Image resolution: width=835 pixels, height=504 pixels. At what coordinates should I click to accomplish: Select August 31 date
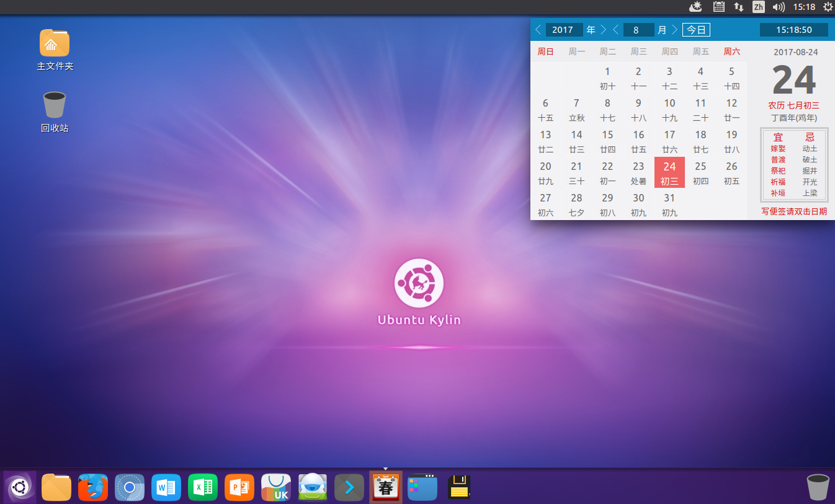point(669,205)
